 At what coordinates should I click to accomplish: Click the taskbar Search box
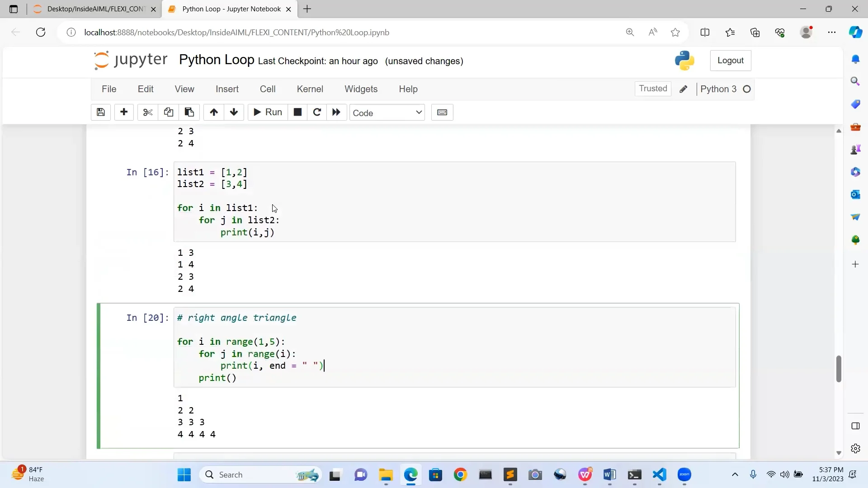point(261,475)
